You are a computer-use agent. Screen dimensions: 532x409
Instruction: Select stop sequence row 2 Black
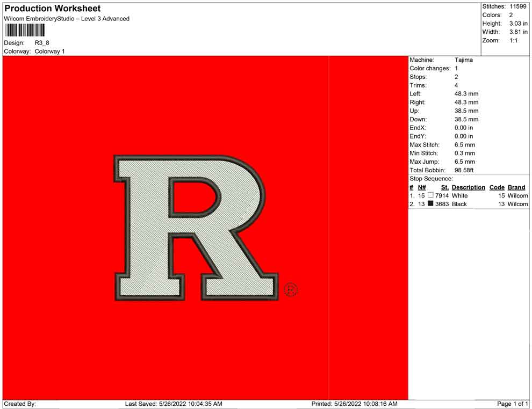click(459, 204)
